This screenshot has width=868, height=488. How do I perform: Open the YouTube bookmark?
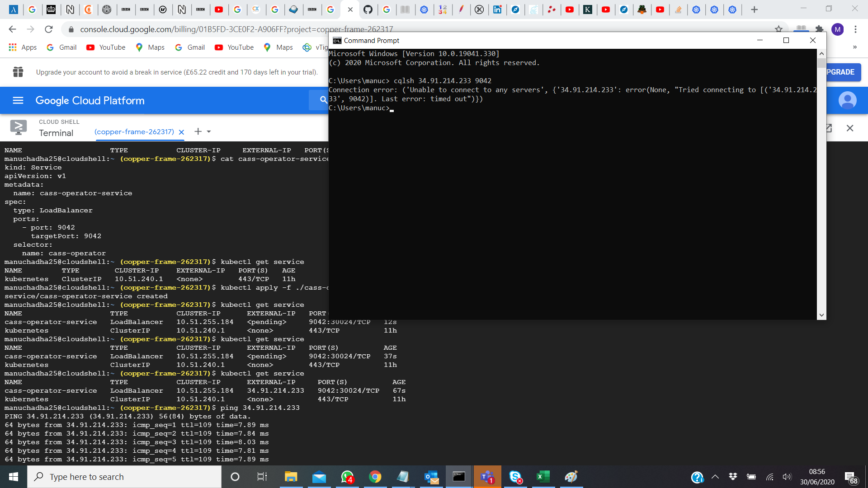pyautogui.click(x=106, y=47)
